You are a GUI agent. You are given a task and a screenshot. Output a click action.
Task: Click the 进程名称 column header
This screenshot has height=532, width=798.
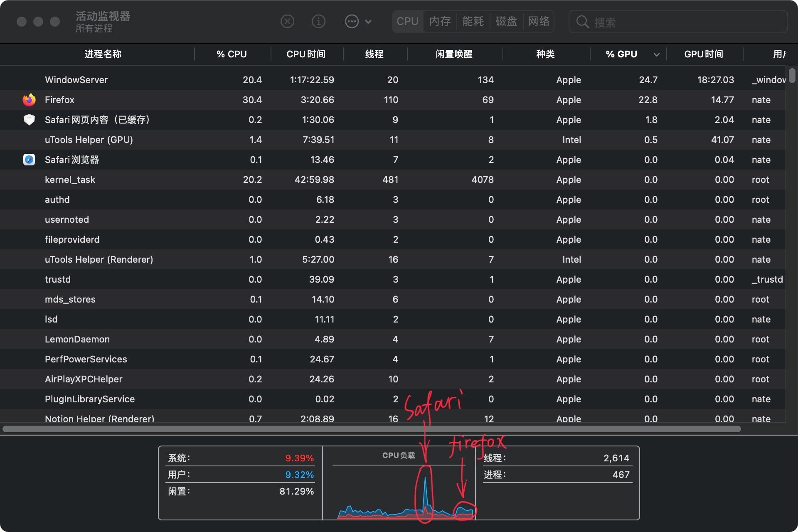point(103,54)
